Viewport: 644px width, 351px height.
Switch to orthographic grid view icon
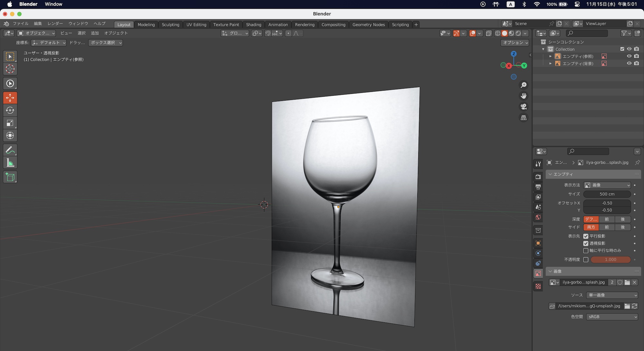point(524,118)
